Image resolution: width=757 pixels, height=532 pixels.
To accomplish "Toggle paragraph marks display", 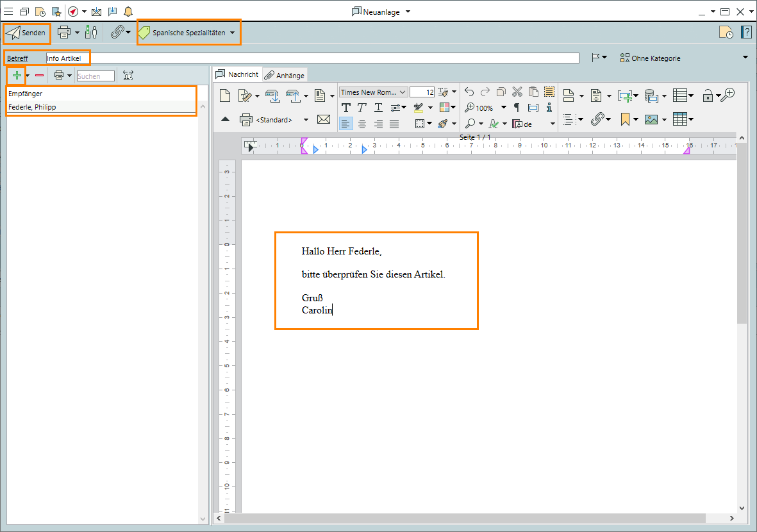I will 517,108.
